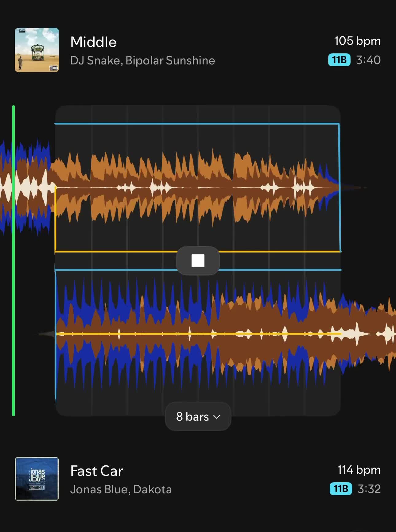This screenshot has width=396, height=532.
Task: Tap the 11B key badge for Fast Car
Action: pyautogui.click(x=341, y=489)
